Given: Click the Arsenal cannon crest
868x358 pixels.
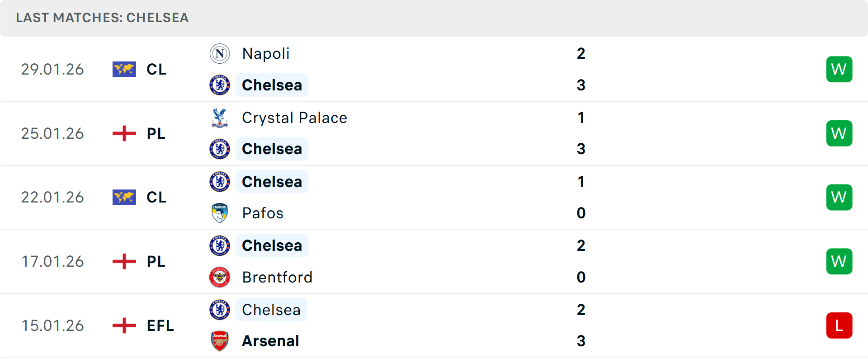Looking at the screenshot, I should (220, 341).
